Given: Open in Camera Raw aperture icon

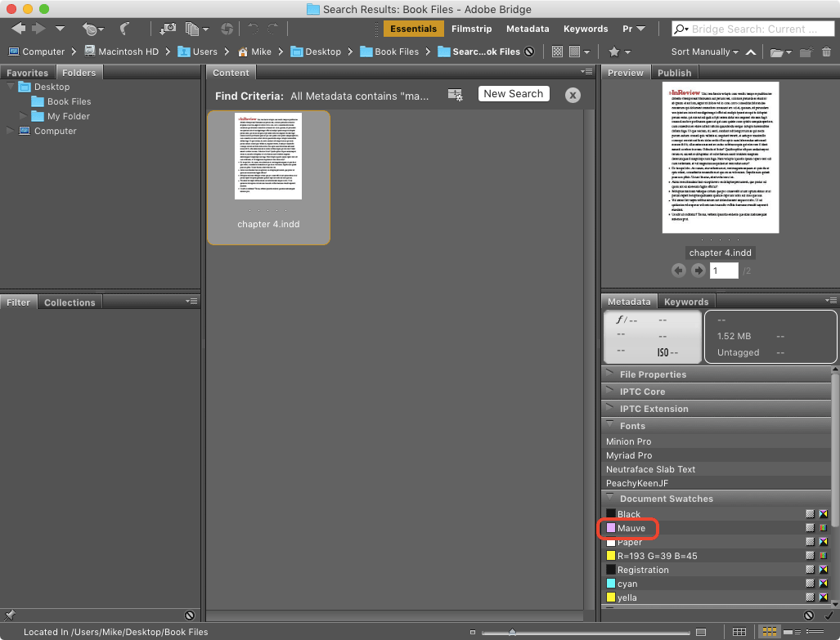Looking at the screenshot, I should (227, 29).
